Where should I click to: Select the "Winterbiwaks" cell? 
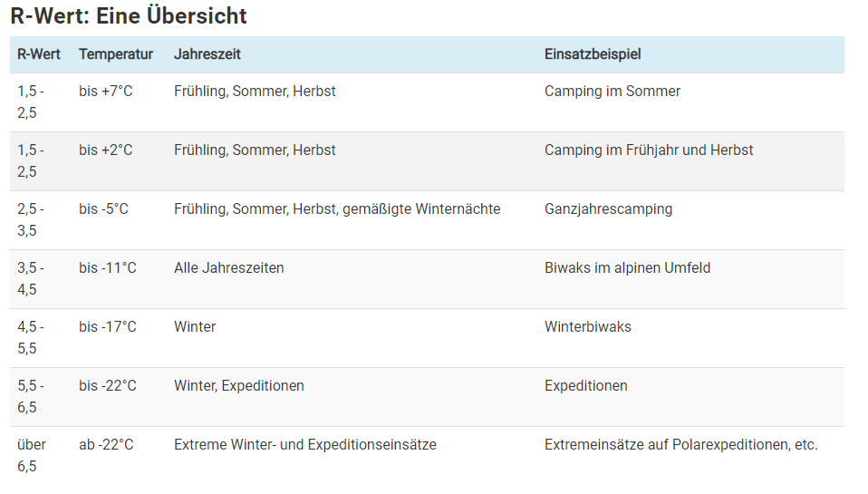point(588,327)
